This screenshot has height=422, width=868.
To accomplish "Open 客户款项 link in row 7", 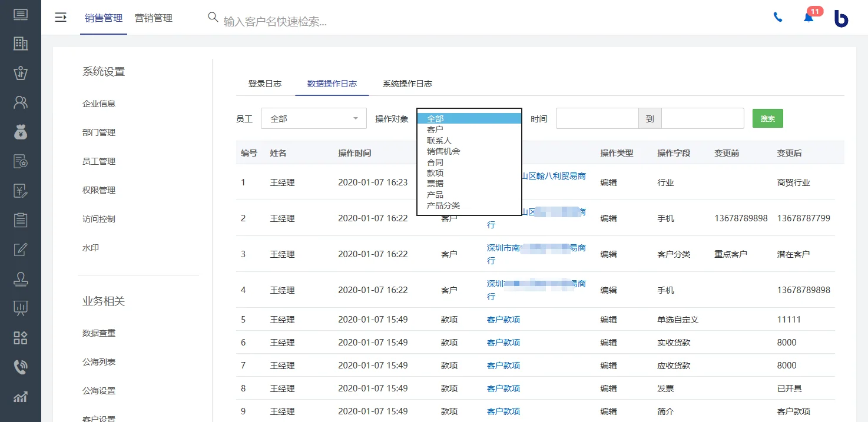I will 503,365.
